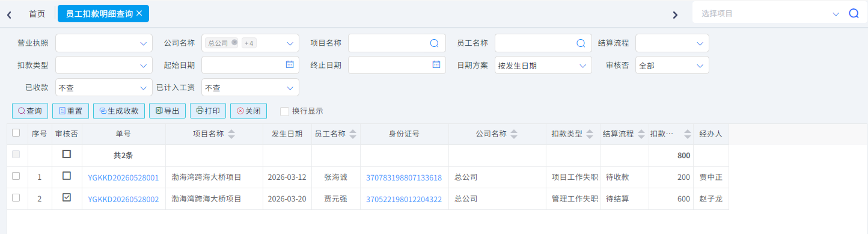
Task: Select row 1 checkbox for 张海诚
Action: (x=16, y=176)
